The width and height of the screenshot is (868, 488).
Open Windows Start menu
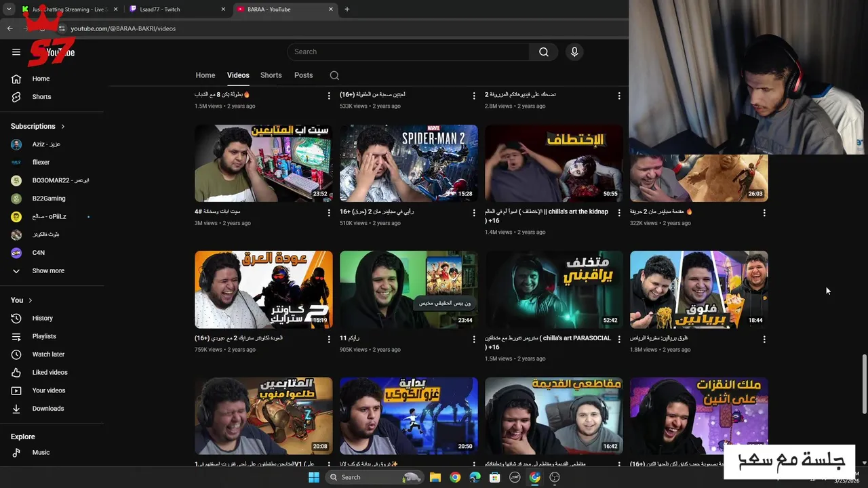click(x=313, y=477)
